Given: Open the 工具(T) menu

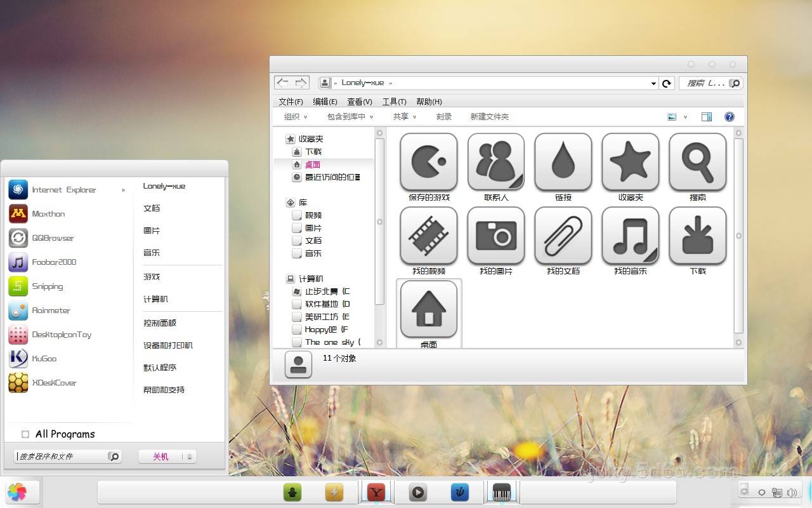Looking at the screenshot, I should coord(394,102).
